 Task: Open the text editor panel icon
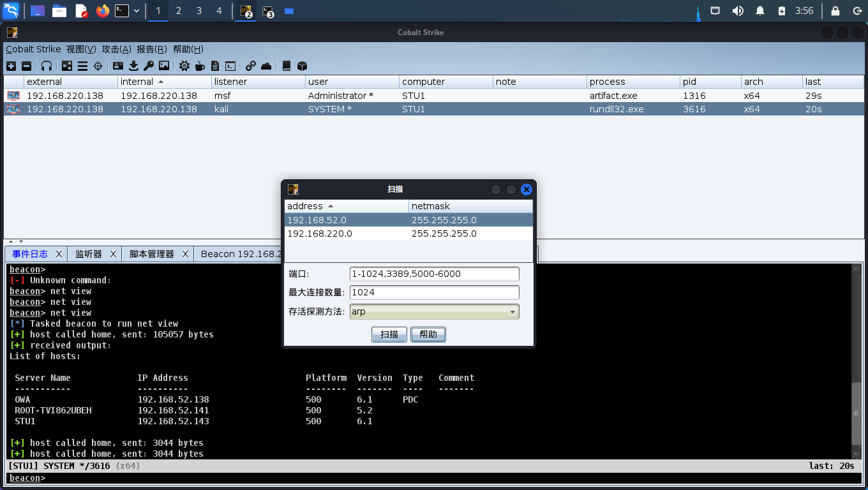click(x=81, y=11)
